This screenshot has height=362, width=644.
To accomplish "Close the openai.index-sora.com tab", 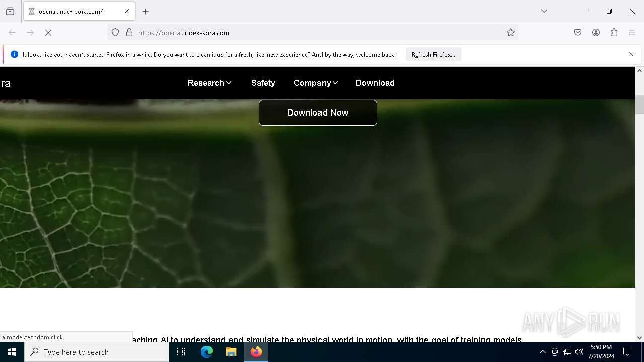I will (127, 11).
